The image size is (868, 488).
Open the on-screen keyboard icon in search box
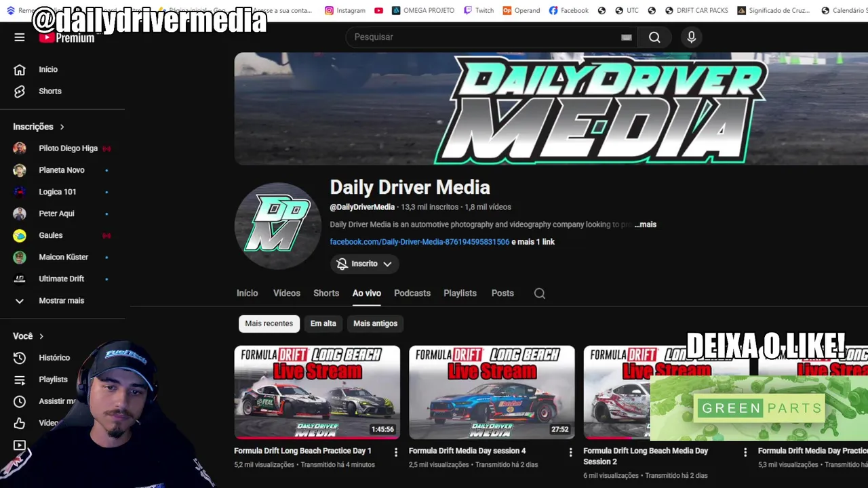(627, 37)
